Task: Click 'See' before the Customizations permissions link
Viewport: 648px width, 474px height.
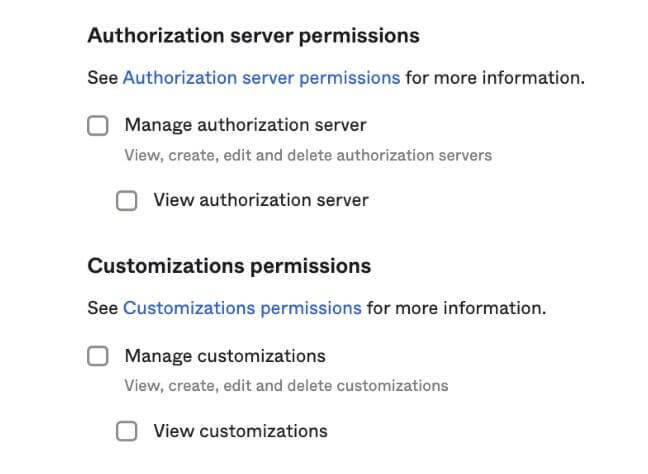Action: tap(103, 308)
